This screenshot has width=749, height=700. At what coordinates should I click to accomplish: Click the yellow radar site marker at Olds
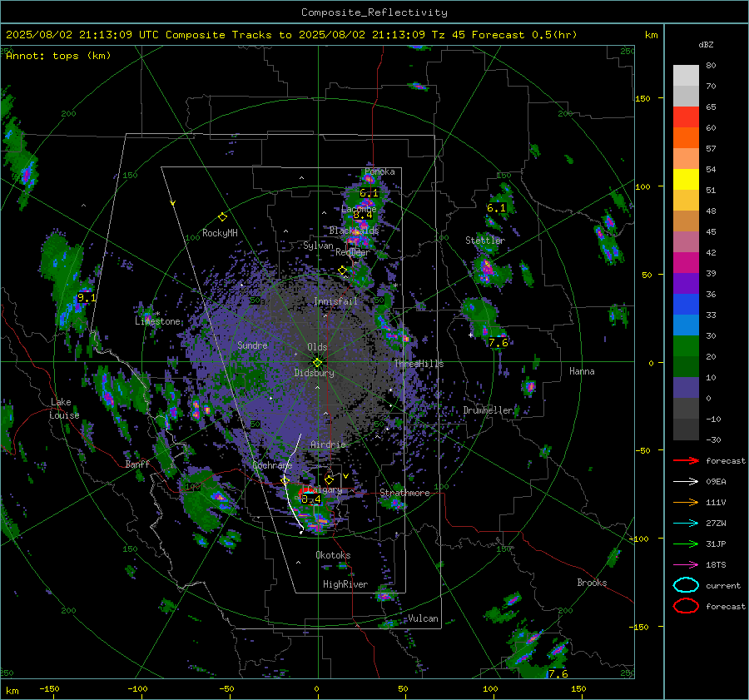317,363
